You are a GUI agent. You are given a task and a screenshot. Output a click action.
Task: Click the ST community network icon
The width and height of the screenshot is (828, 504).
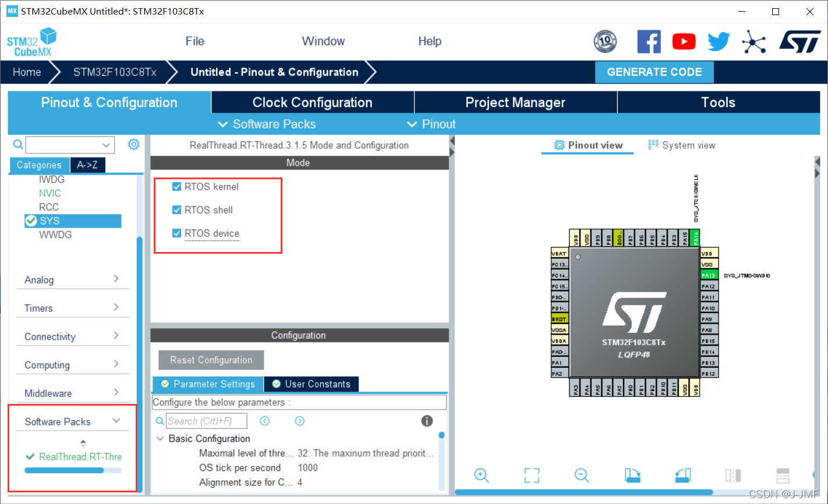click(x=753, y=42)
